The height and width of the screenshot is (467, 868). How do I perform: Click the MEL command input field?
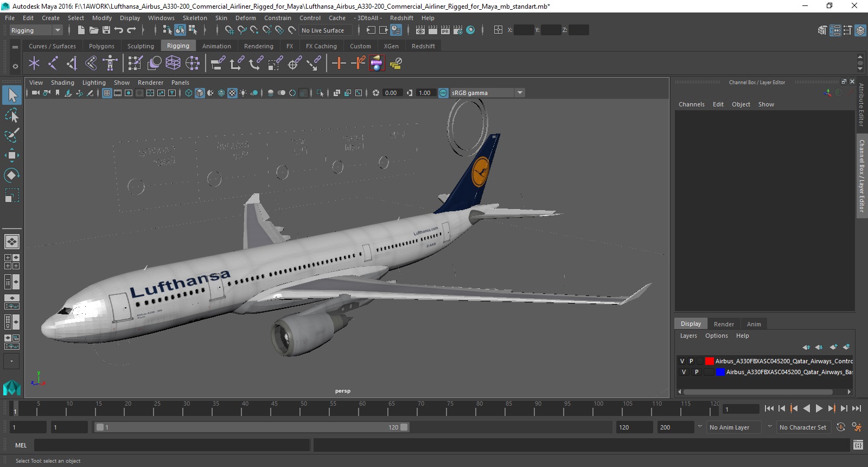(171, 445)
